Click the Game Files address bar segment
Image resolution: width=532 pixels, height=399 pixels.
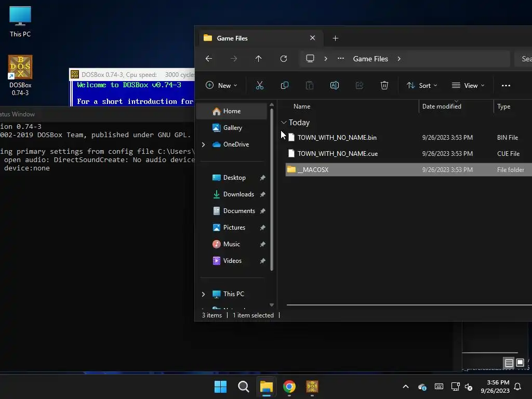pyautogui.click(x=370, y=59)
